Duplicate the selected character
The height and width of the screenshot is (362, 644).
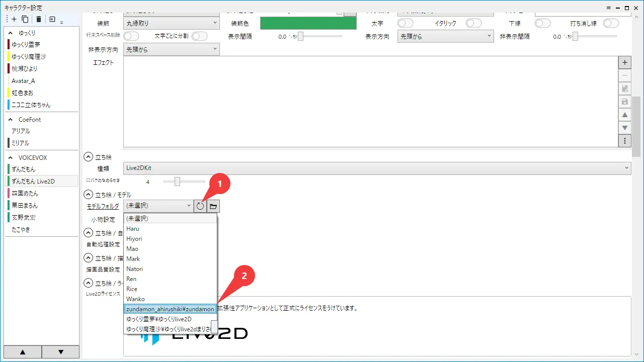pos(25,19)
